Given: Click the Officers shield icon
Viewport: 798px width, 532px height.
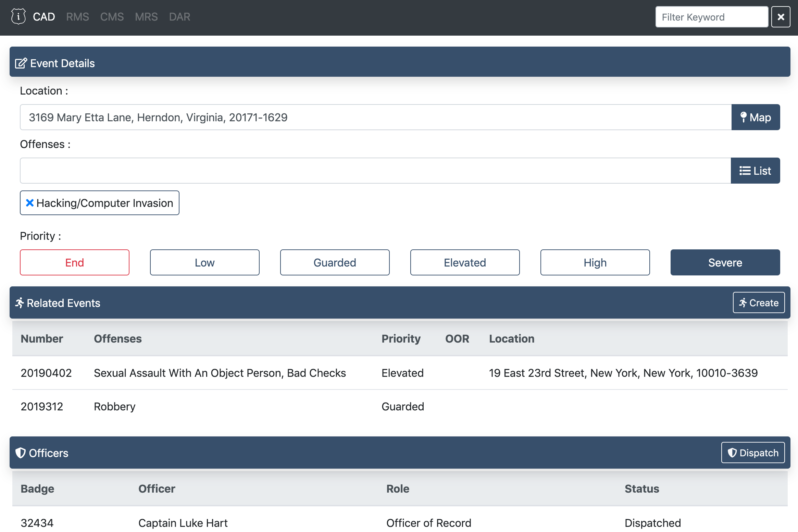Looking at the screenshot, I should tap(21, 453).
